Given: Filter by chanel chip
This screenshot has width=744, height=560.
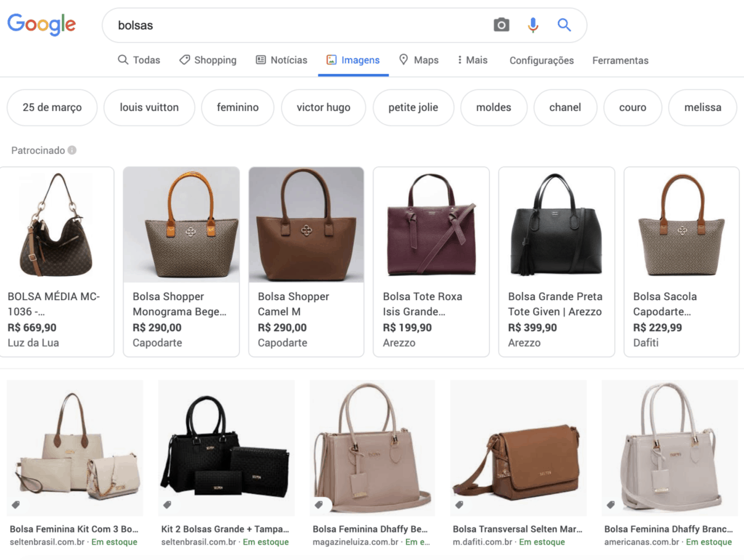Looking at the screenshot, I should click(565, 107).
